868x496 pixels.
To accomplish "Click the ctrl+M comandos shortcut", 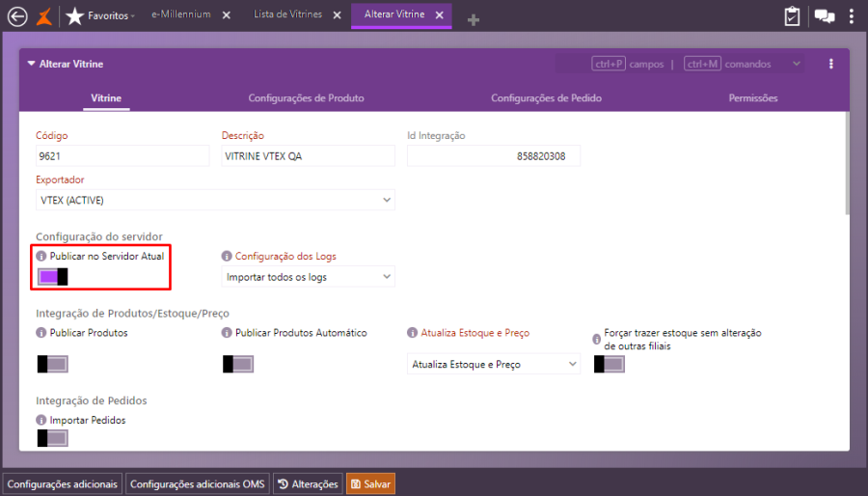I will pos(727,64).
